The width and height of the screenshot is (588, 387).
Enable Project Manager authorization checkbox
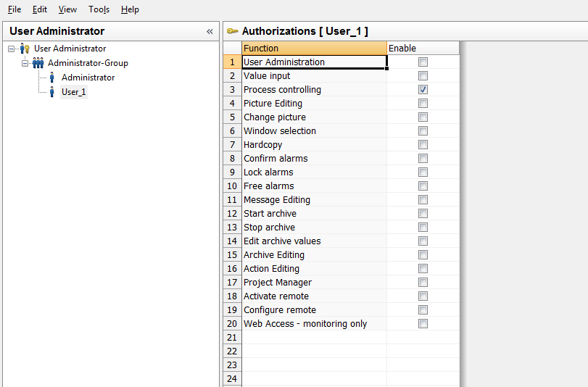(423, 283)
